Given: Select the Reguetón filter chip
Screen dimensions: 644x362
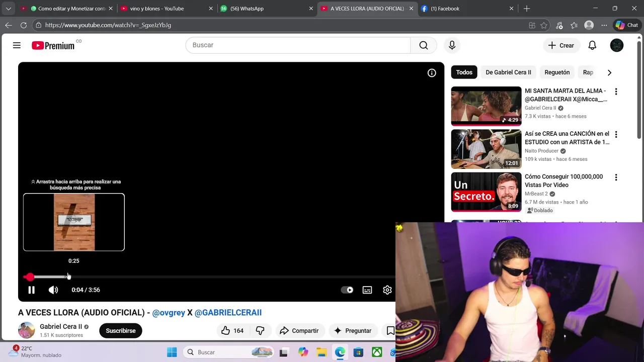Looking at the screenshot, I should [x=557, y=72].
